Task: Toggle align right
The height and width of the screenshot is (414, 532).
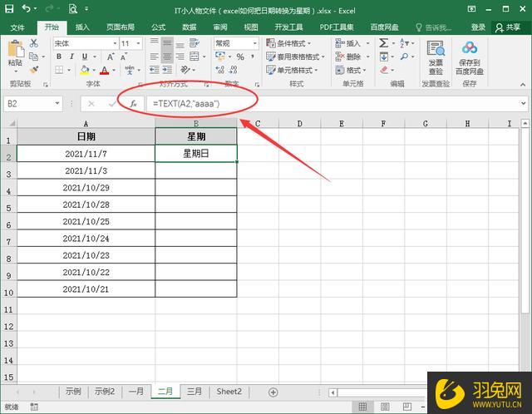Action: (180, 57)
